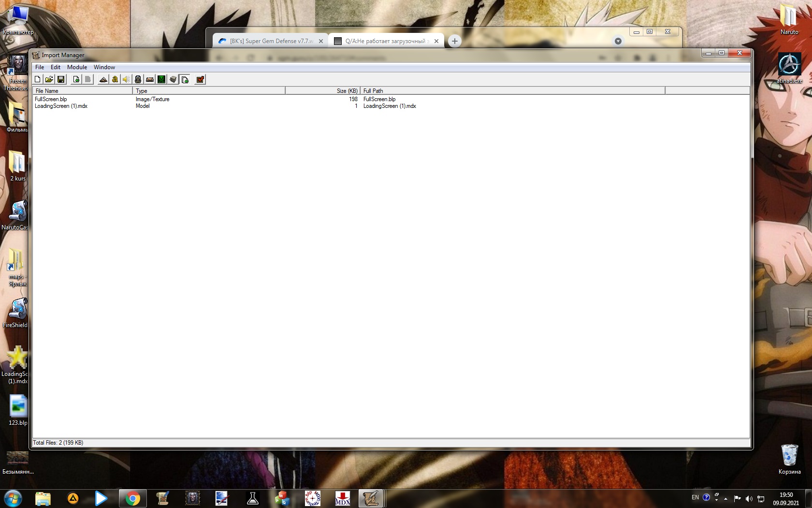Click the greyed-out Export File icon

point(87,79)
